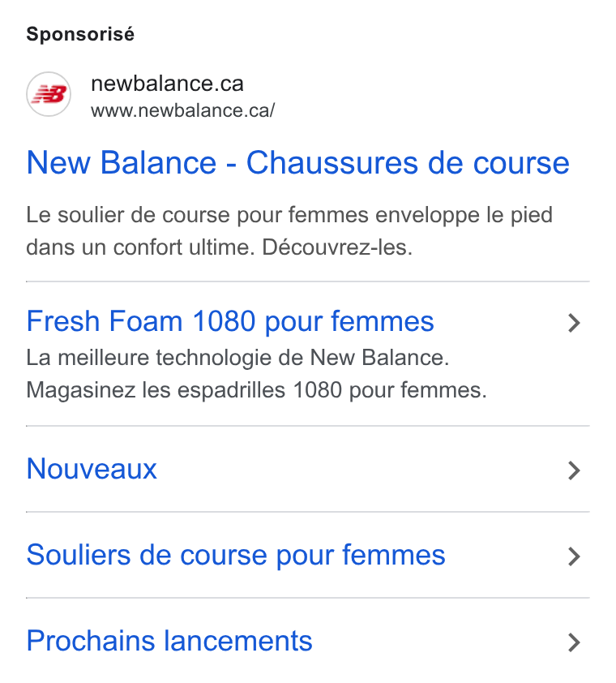Click the 'dans un confort ultime. Découvrez-les.' line

(219, 247)
